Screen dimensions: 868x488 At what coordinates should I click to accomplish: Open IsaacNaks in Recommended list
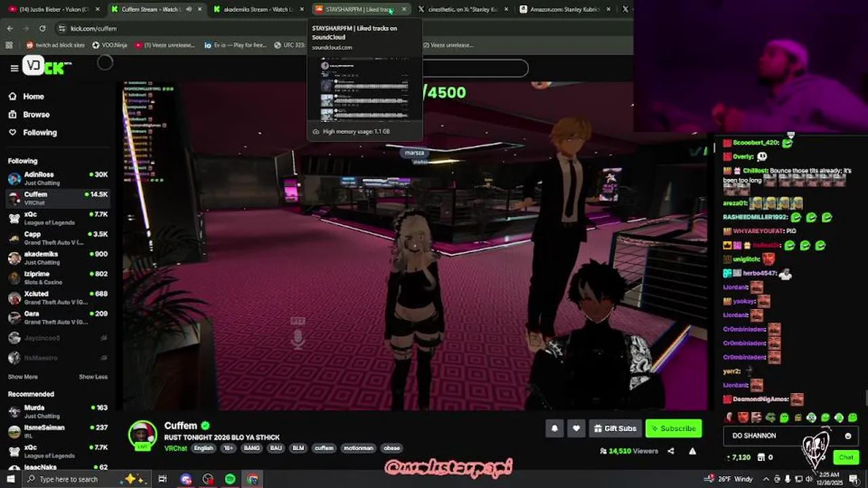[58, 467]
